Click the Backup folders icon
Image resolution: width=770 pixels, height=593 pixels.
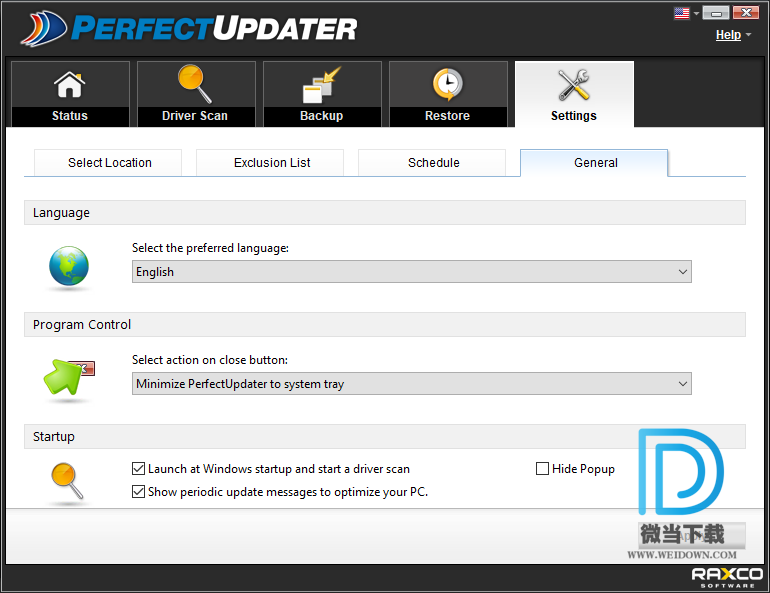coord(322,85)
